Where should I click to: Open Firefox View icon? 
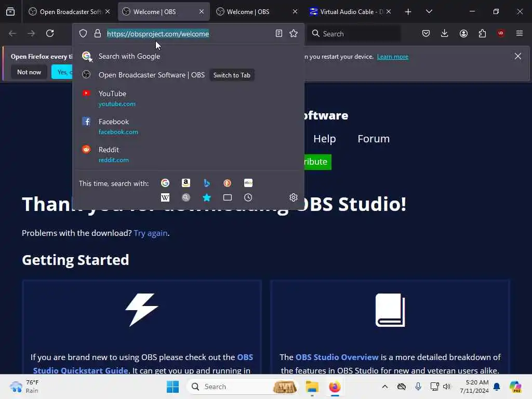coord(10,12)
